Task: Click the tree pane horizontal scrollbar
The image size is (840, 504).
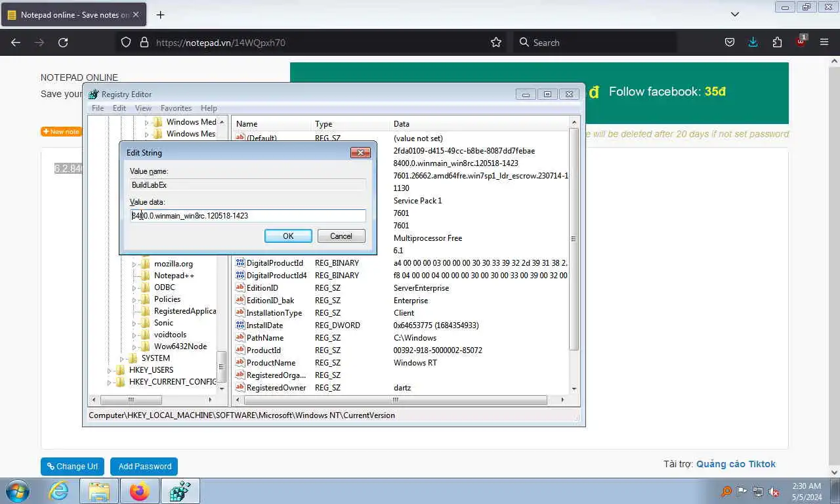Action: coord(131,400)
